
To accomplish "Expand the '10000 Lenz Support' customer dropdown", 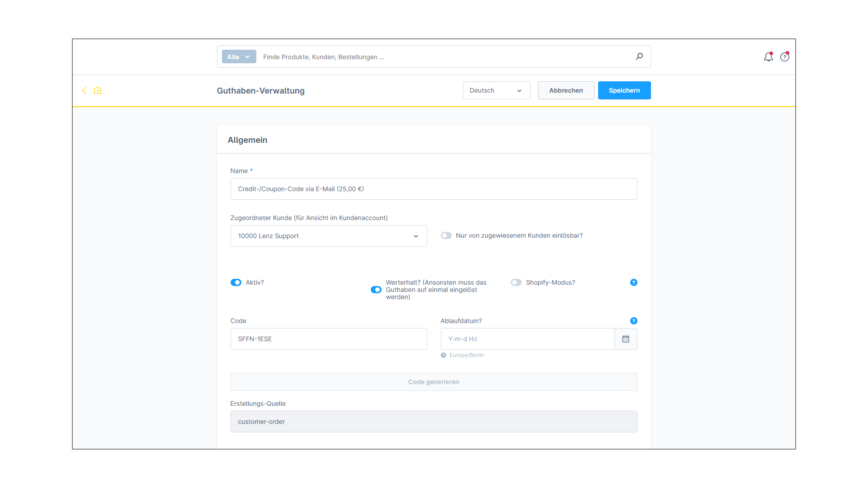I will click(x=329, y=236).
